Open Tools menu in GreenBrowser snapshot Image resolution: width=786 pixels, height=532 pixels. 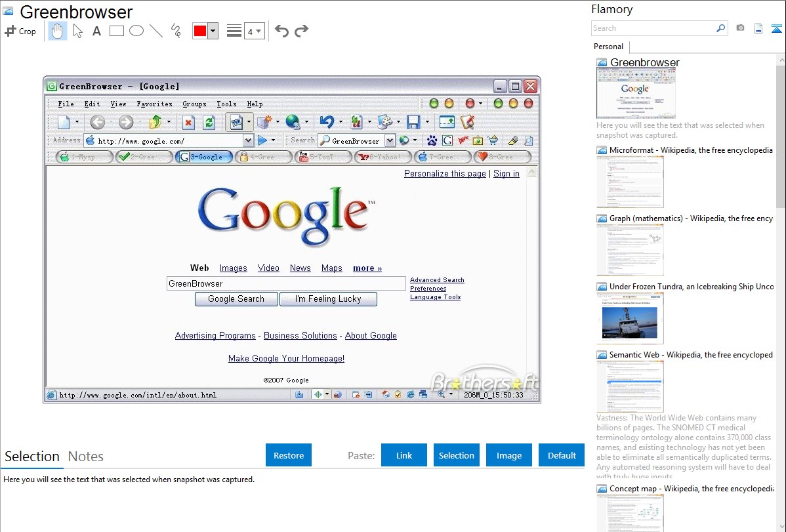coord(226,104)
